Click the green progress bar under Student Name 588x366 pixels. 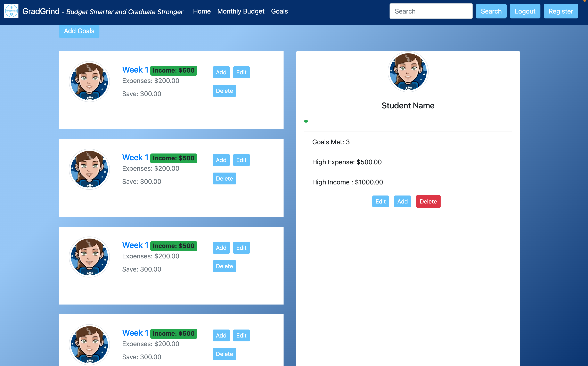pos(306,121)
